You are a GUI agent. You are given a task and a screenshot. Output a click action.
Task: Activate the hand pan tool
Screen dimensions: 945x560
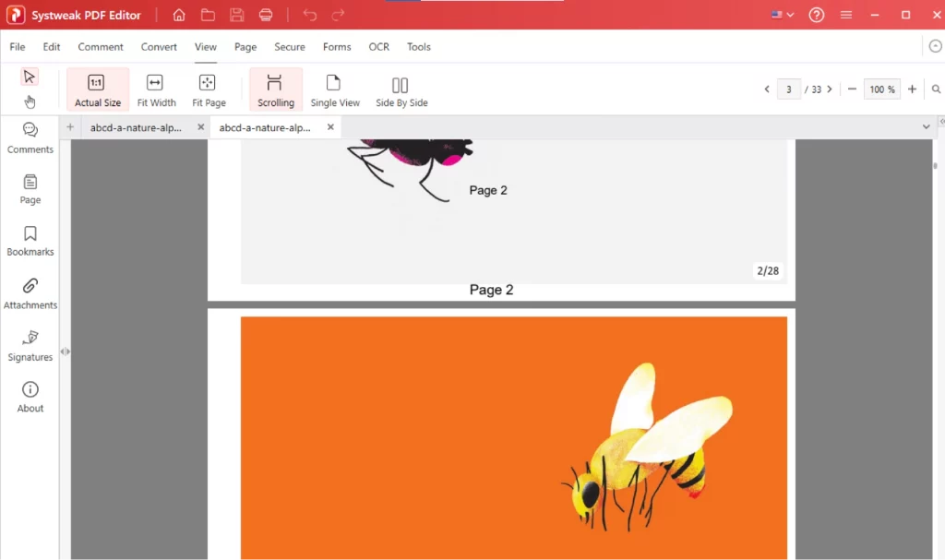click(x=30, y=101)
